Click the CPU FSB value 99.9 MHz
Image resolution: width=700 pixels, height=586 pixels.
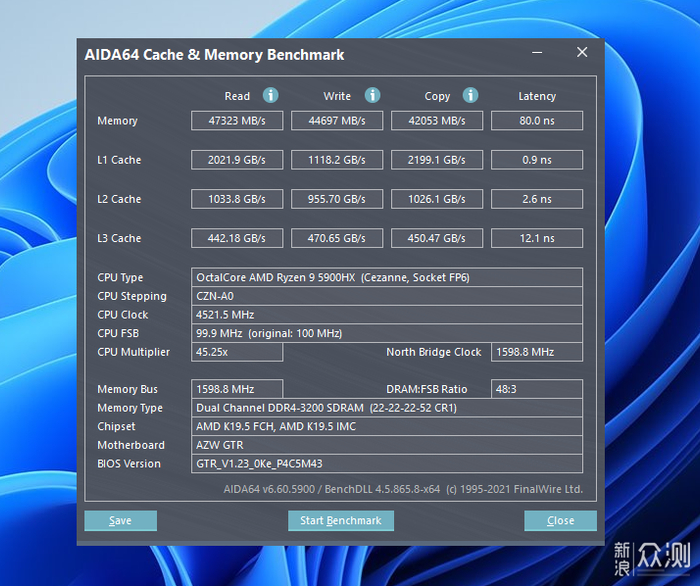pyautogui.click(x=387, y=333)
